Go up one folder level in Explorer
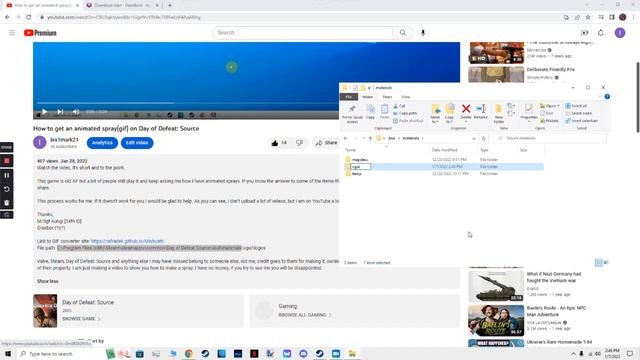640x360 pixels. coord(370,138)
